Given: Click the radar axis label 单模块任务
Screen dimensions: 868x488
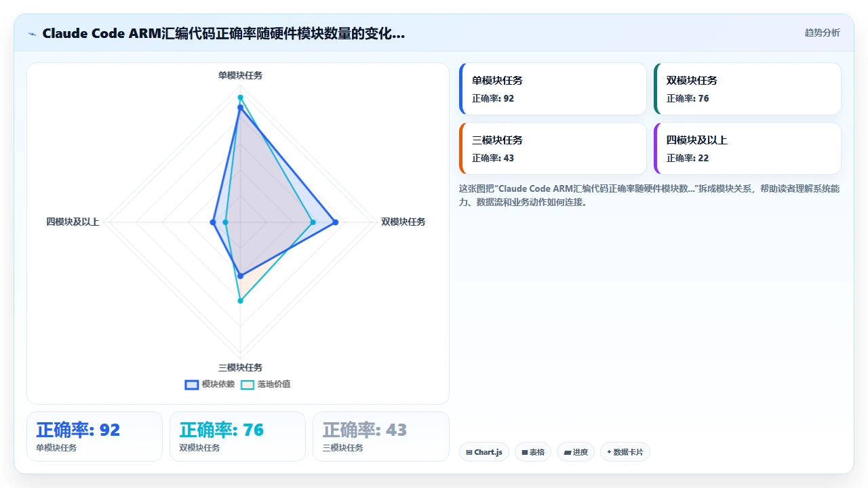Looking at the screenshot, I should 240,75.
